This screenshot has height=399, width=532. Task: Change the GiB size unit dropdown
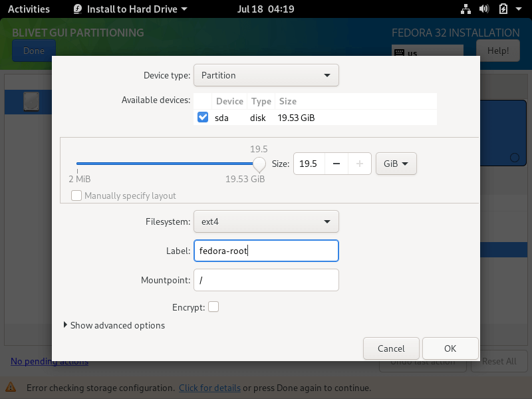396,164
